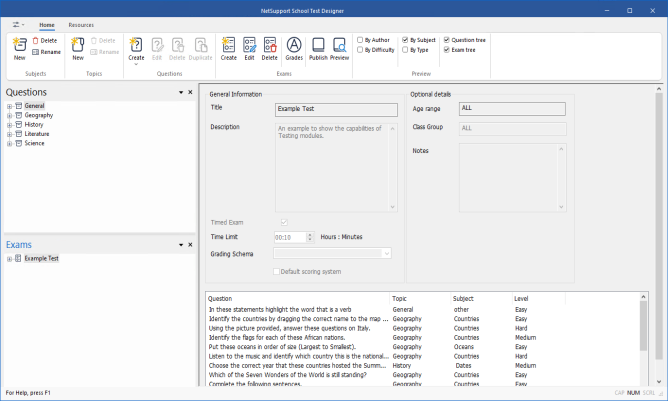Click the Edit exam icon

pos(249,48)
